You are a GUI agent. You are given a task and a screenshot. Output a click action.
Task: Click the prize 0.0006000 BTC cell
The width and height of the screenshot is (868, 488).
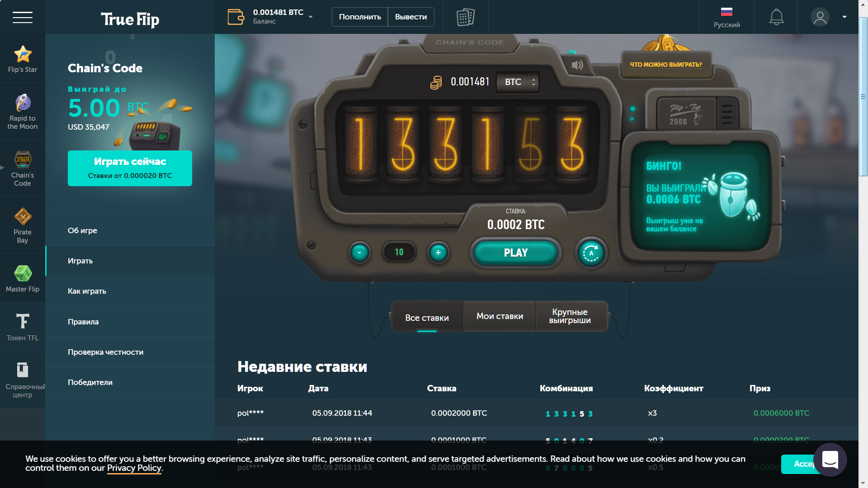point(781,413)
